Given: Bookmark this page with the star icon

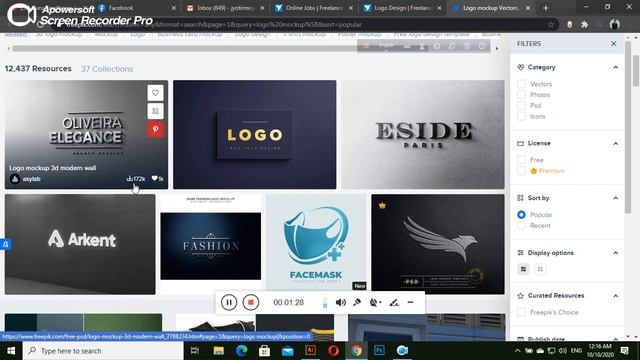Looking at the screenshot, I should 551,24.
